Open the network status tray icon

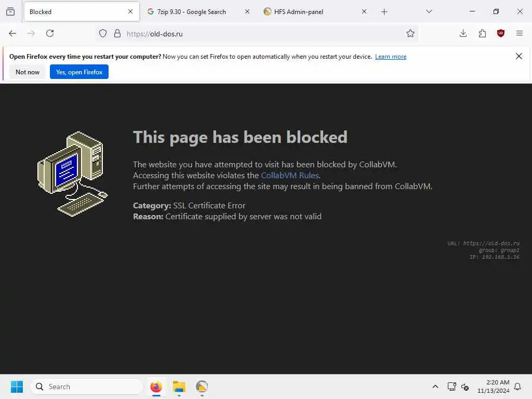point(451,387)
